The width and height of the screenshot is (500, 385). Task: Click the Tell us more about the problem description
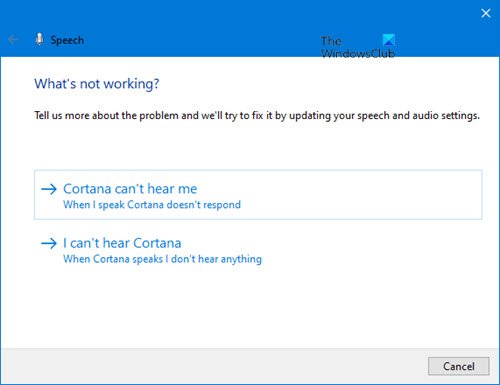(257, 116)
